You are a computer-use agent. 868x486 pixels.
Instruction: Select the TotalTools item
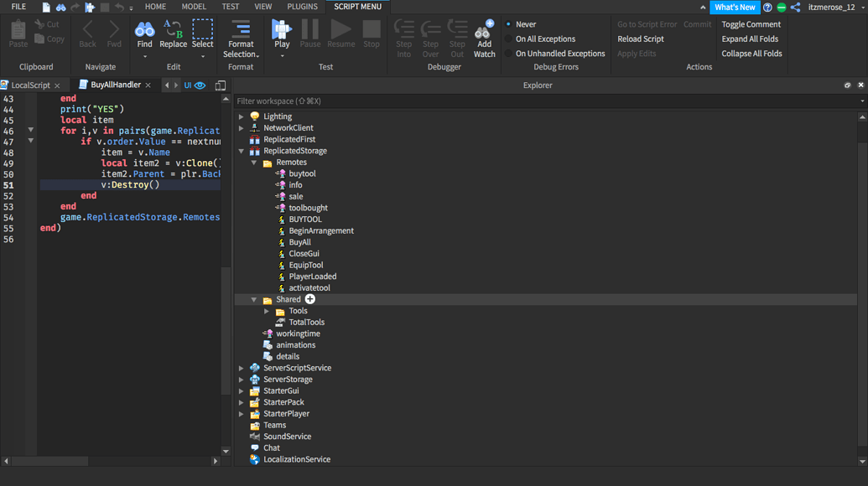[x=307, y=323]
